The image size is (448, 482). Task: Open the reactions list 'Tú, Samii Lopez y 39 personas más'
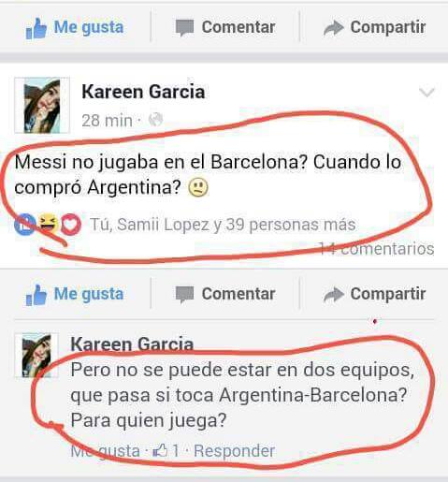pyautogui.click(x=223, y=225)
